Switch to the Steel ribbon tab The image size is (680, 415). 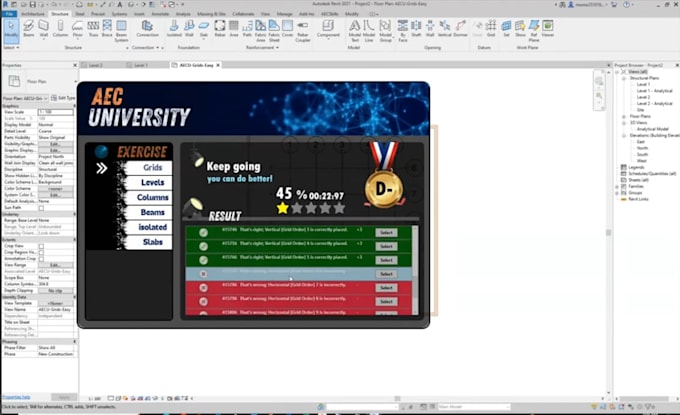click(x=80, y=14)
